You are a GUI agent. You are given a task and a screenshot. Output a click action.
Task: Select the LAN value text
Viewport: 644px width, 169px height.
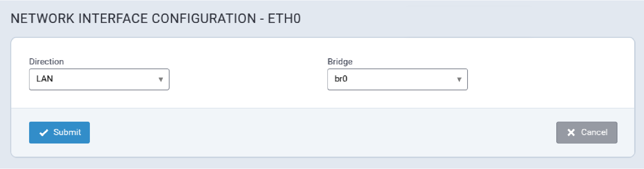point(45,79)
